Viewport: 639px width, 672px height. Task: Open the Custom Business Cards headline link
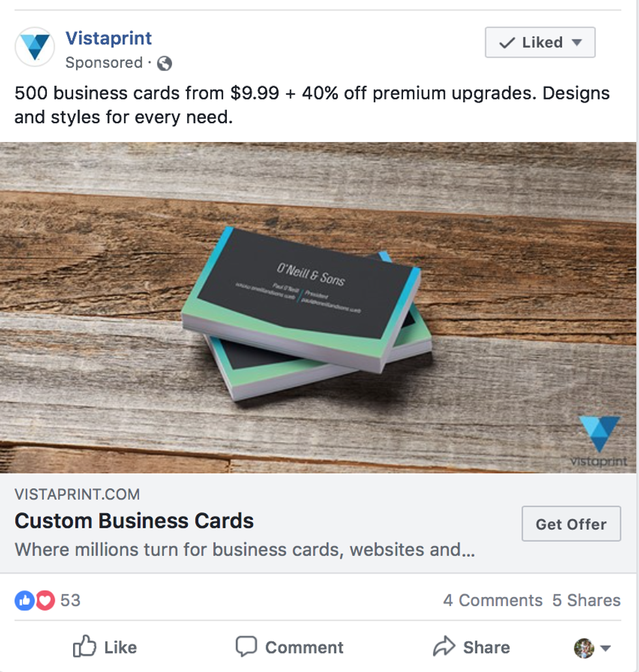pyautogui.click(x=134, y=521)
